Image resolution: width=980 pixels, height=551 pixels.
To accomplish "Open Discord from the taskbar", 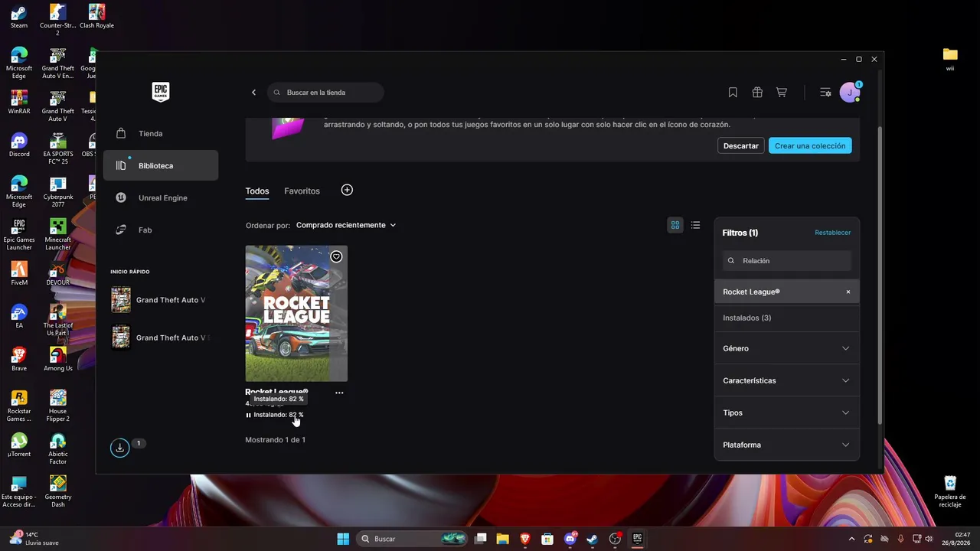I will tap(570, 539).
